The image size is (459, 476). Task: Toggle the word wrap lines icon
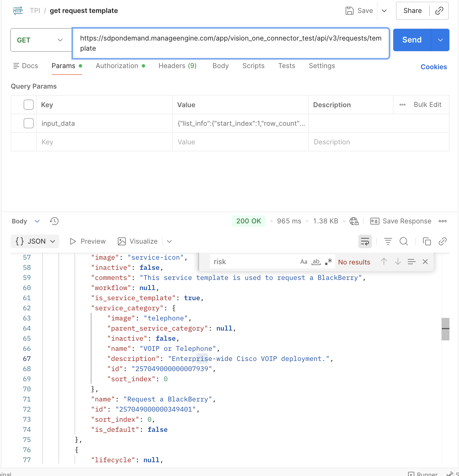tap(365, 241)
